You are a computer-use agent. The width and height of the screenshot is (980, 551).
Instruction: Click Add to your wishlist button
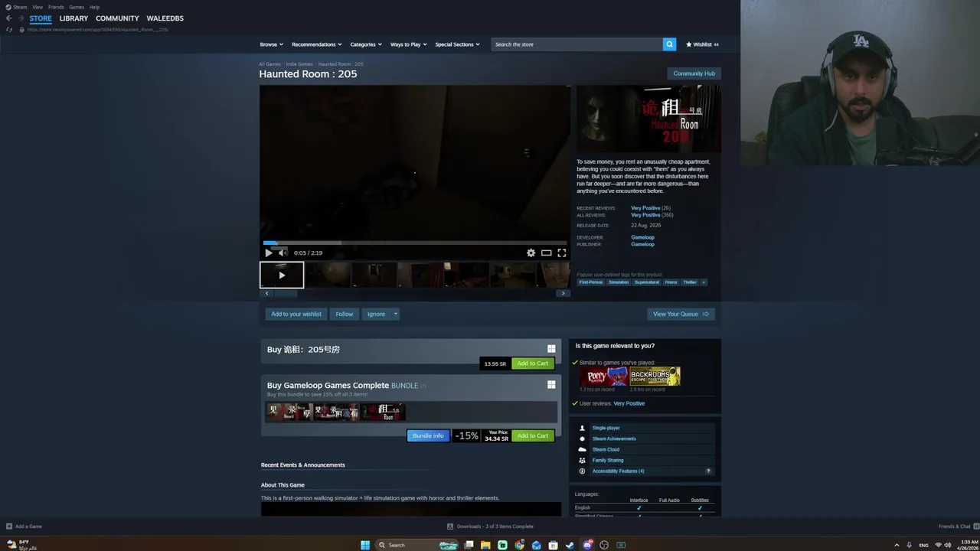click(x=296, y=314)
